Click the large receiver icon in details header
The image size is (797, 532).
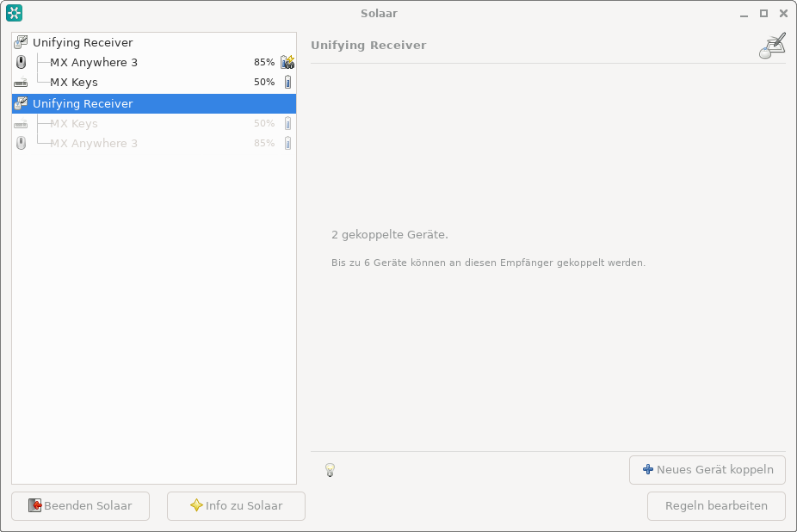click(772, 46)
